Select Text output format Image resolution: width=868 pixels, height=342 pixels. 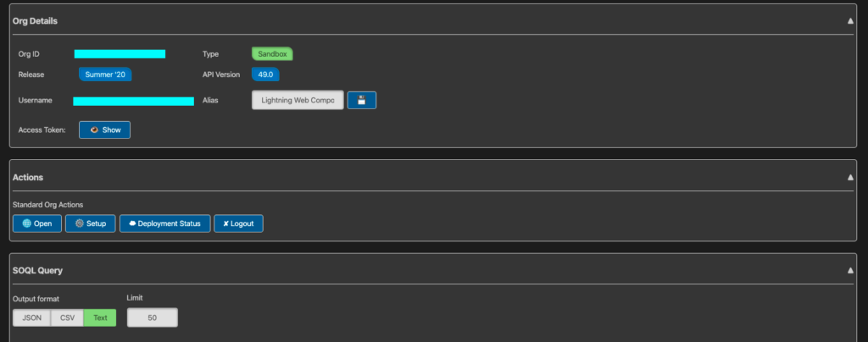point(100,317)
